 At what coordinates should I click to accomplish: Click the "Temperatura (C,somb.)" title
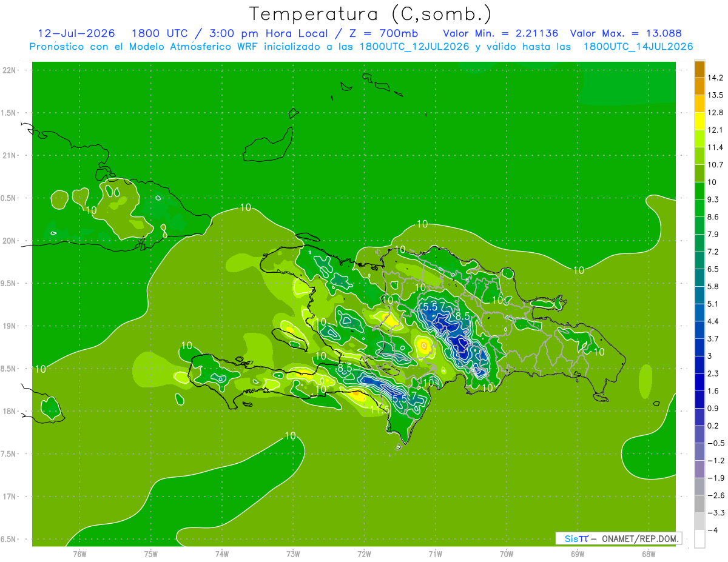(x=371, y=14)
